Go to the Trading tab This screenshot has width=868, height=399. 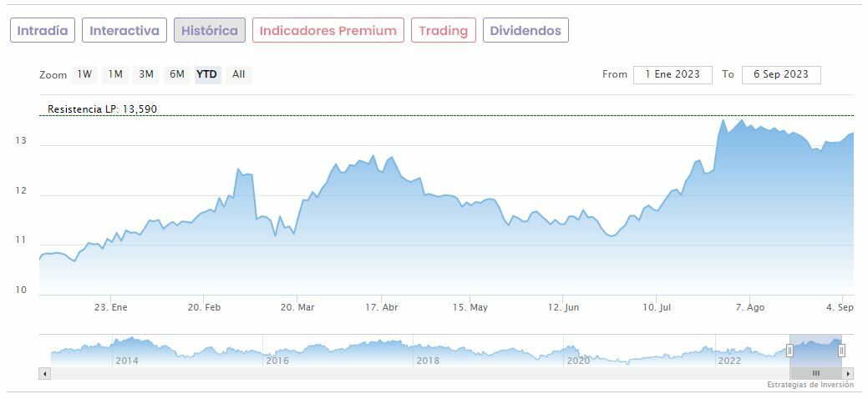tap(444, 31)
